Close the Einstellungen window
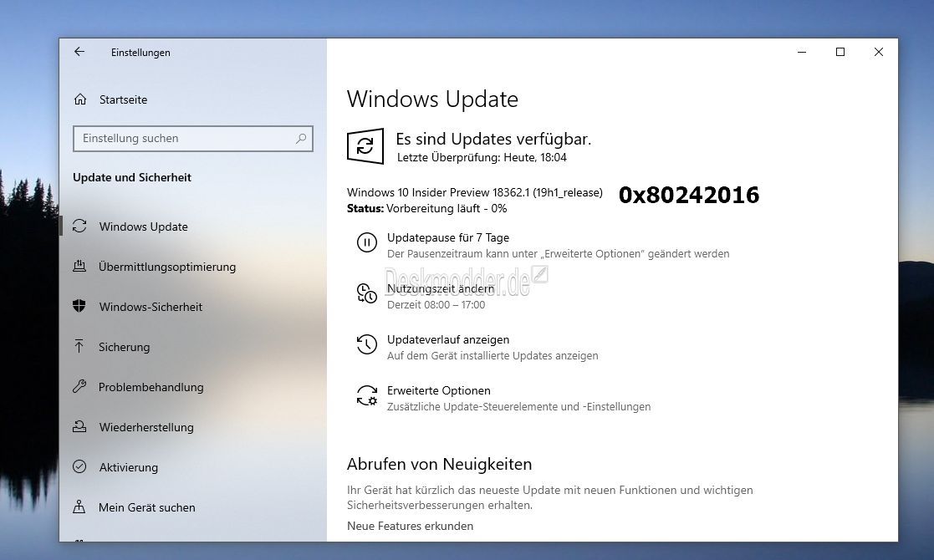Image resolution: width=934 pixels, height=560 pixels. 879,52
